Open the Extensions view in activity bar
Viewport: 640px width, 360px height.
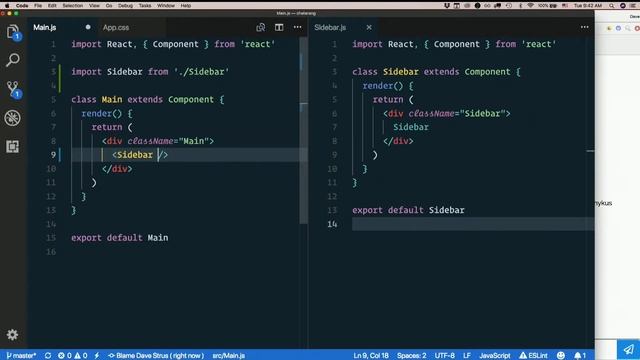pyautogui.click(x=13, y=147)
